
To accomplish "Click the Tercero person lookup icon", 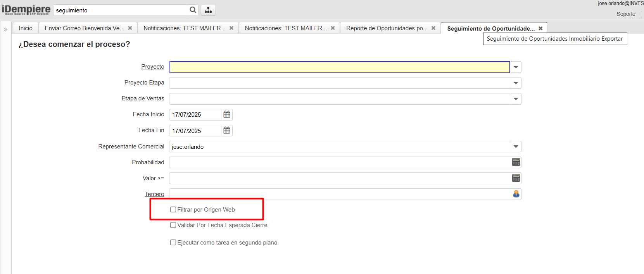I will [516, 194].
